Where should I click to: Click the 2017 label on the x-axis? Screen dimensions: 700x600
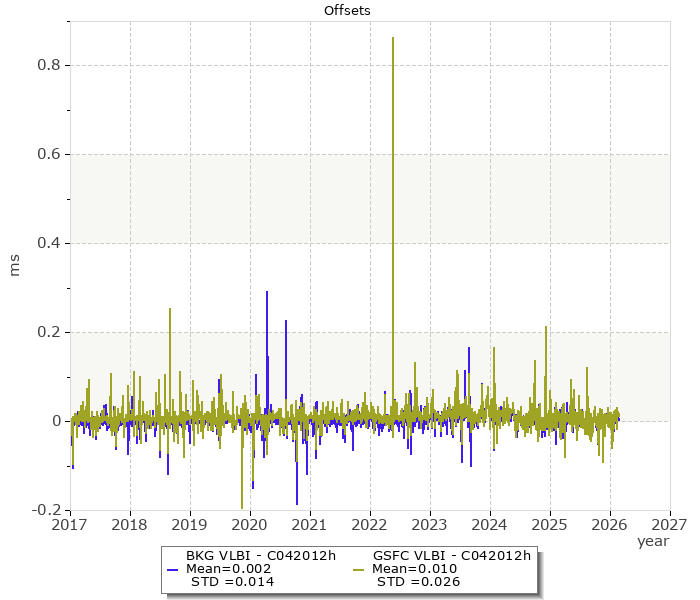pos(70,524)
